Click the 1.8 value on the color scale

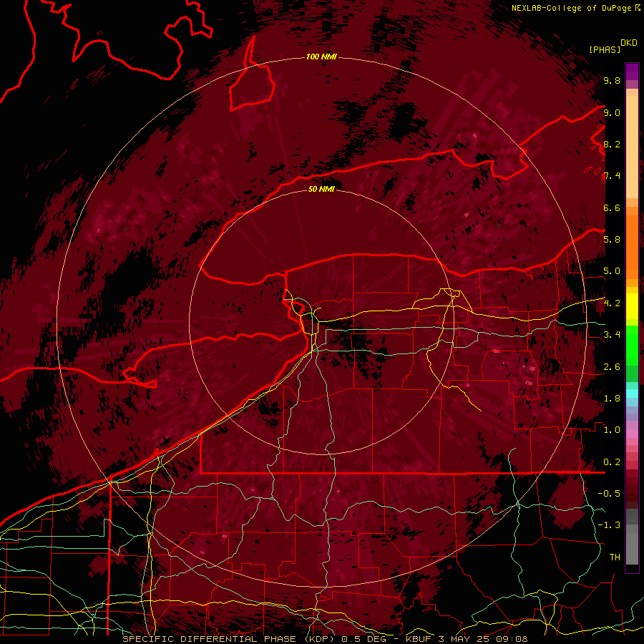(x=612, y=398)
